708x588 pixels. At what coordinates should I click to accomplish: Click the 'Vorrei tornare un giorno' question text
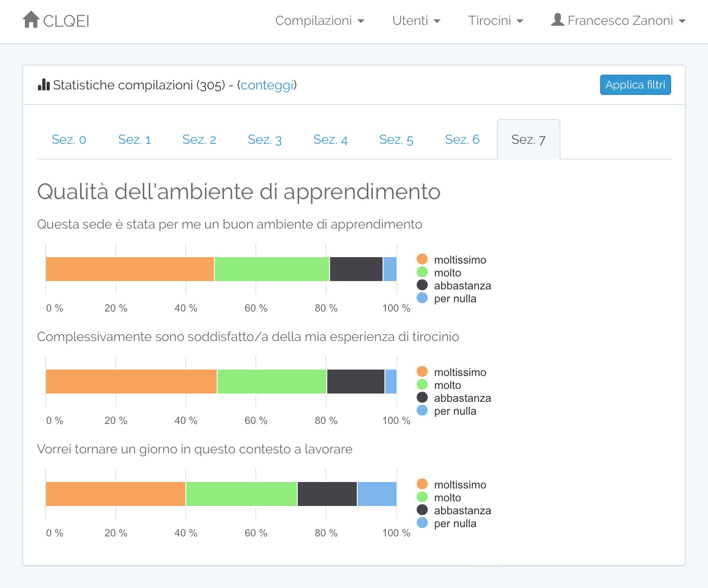pos(195,449)
